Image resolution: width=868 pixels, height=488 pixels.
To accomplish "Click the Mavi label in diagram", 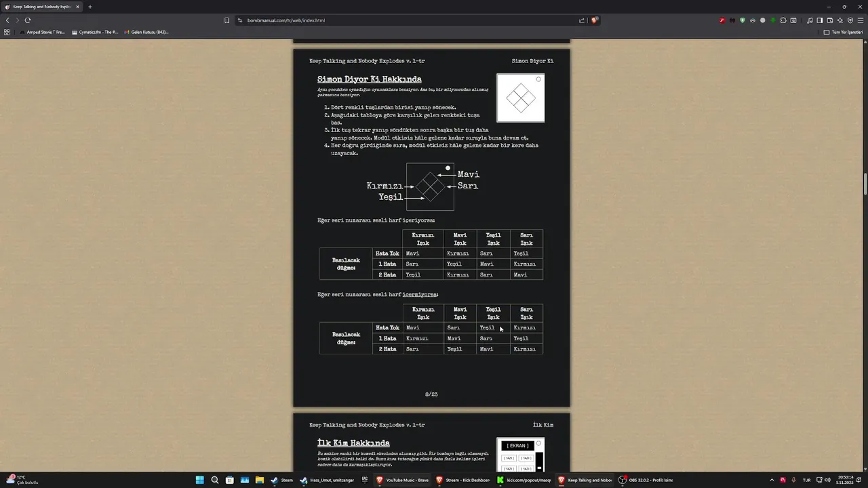I will tap(469, 174).
